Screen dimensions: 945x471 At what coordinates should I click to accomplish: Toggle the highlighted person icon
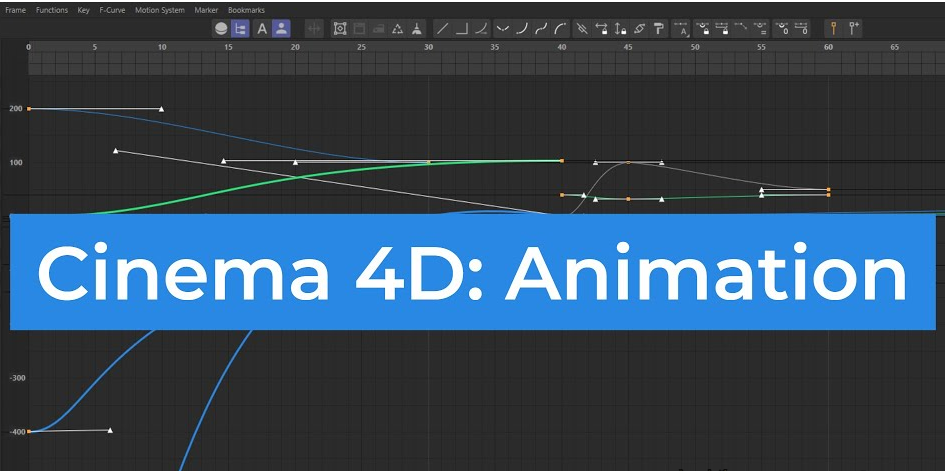tap(282, 29)
